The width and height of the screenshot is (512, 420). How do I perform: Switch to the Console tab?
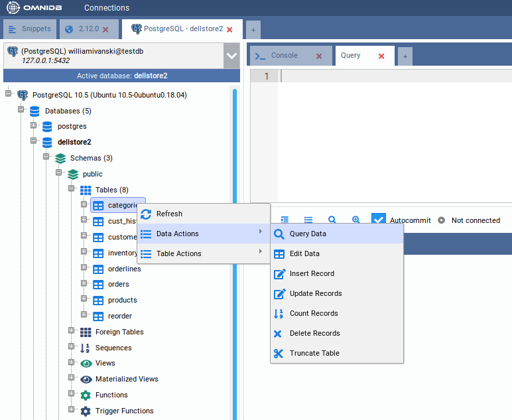click(x=285, y=56)
